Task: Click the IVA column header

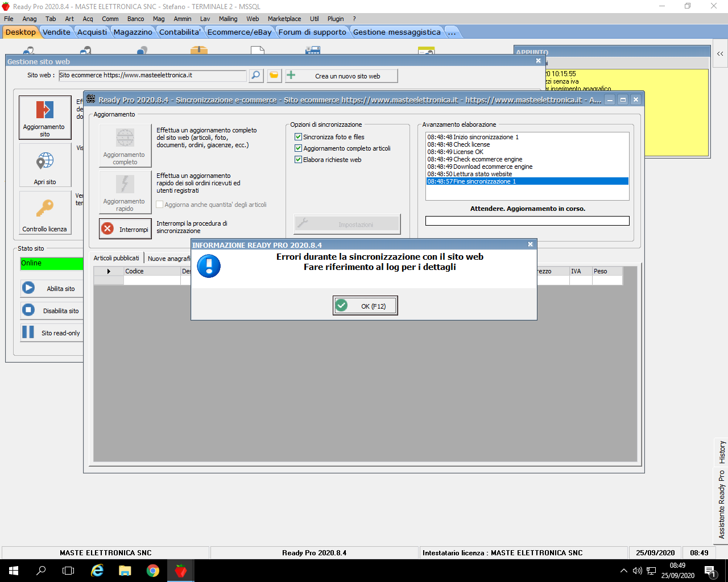Action: 581,271
